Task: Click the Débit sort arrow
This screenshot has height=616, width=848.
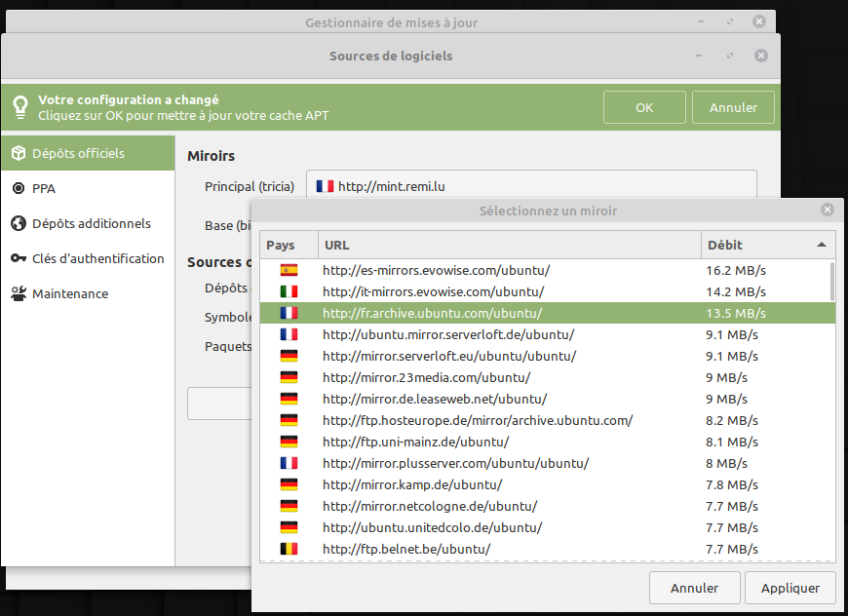Action: 820,245
